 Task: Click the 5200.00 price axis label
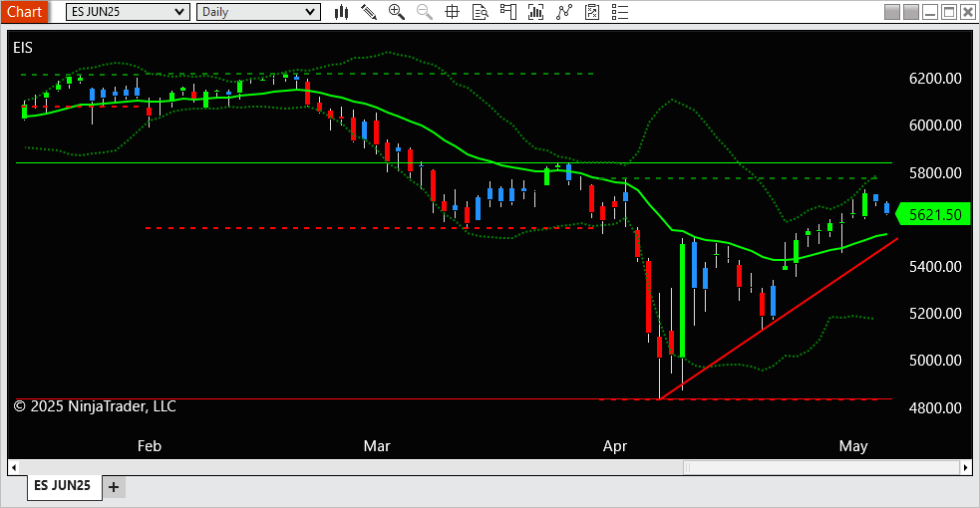pos(935,314)
